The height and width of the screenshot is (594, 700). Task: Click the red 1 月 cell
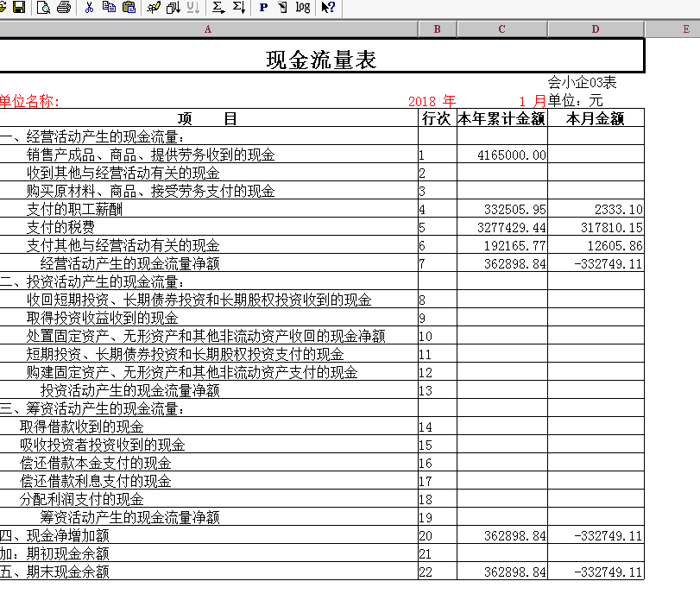[x=533, y=101]
